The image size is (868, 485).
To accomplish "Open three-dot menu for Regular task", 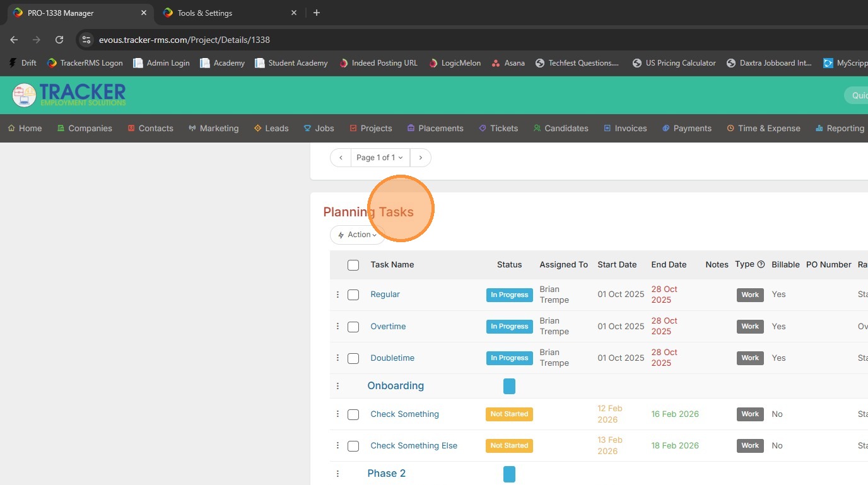I will (x=337, y=295).
